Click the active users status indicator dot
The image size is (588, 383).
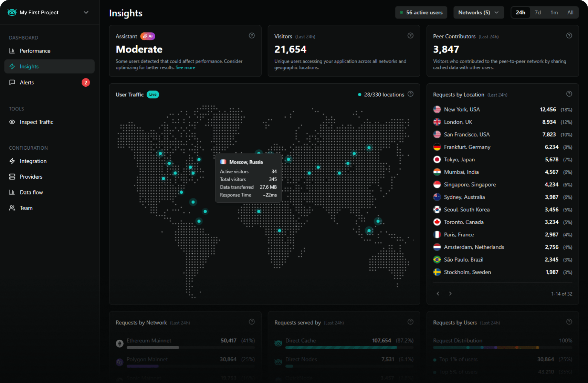(402, 12)
